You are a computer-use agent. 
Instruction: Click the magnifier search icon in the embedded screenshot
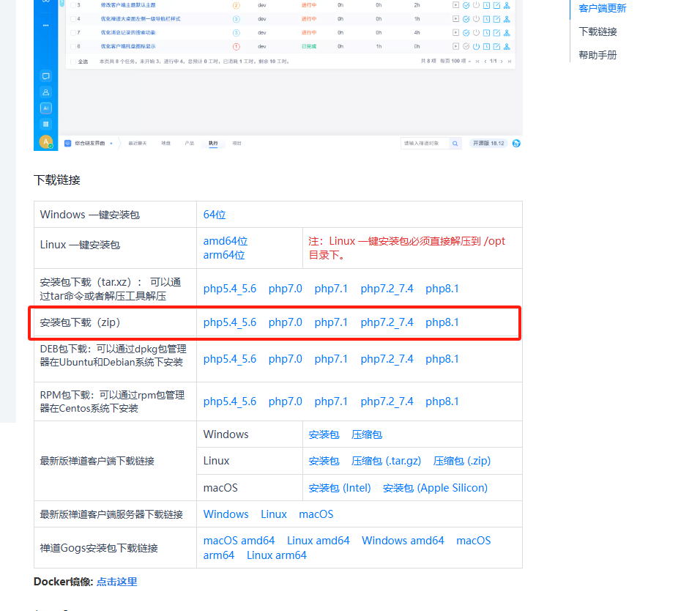(455, 144)
